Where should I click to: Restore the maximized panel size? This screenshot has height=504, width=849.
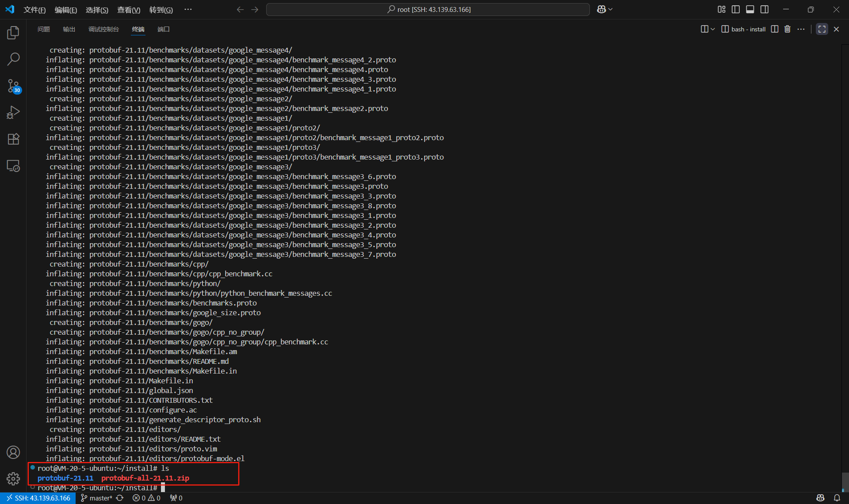tap(822, 29)
